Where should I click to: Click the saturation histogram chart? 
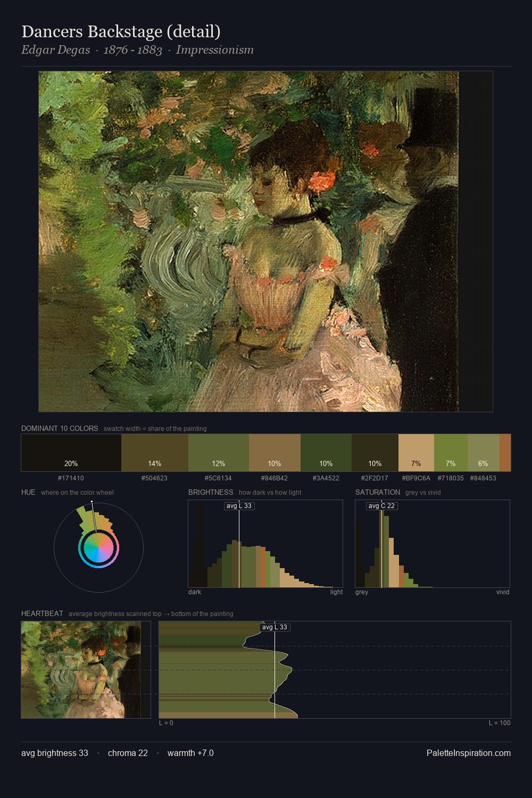click(x=433, y=544)
